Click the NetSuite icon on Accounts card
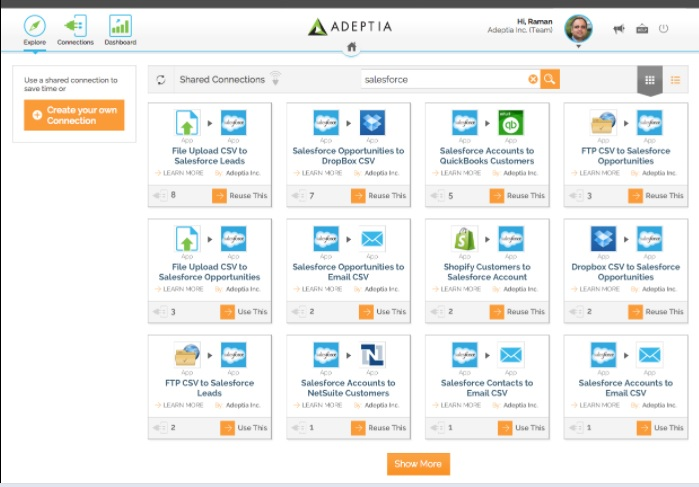Viewport: 699px width, 487px height. point(372,354)
